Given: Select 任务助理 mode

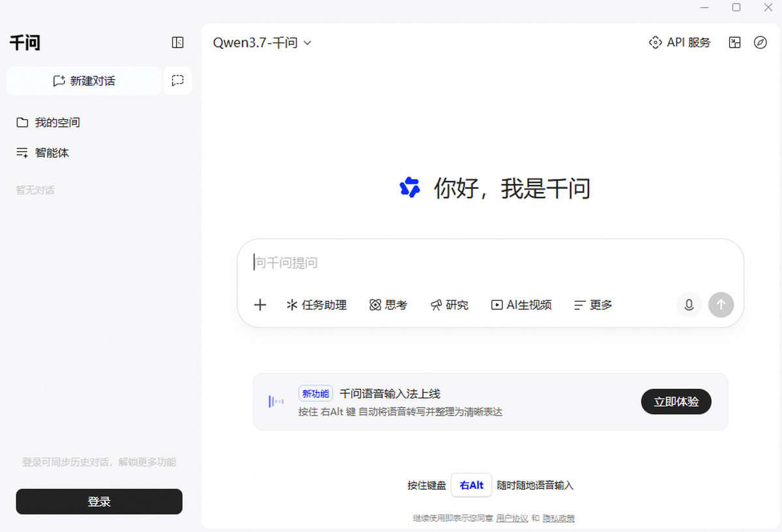Looking at the screenshot, I should coord(317,305).
